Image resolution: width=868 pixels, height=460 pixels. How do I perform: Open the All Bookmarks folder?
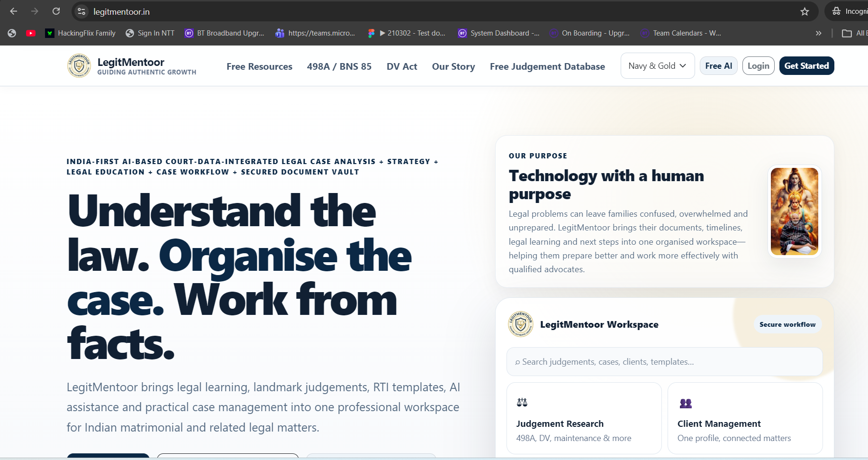click(855, 33)
